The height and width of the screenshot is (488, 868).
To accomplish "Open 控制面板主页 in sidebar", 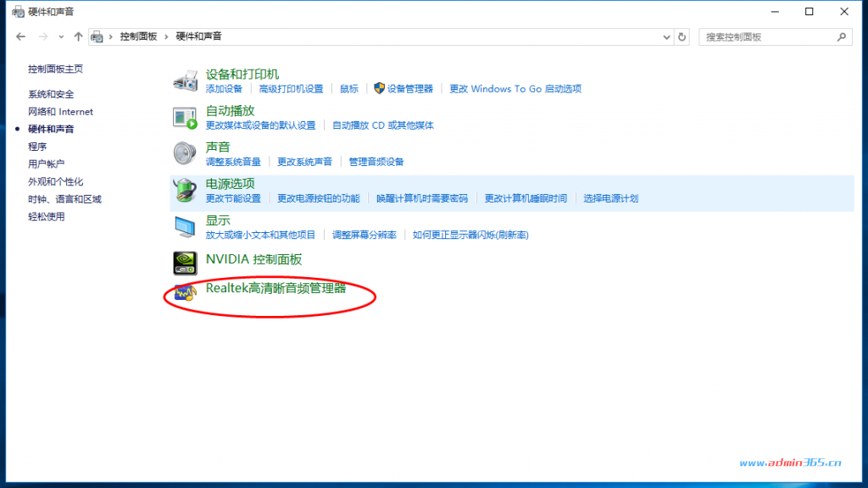I will [55, 69].
